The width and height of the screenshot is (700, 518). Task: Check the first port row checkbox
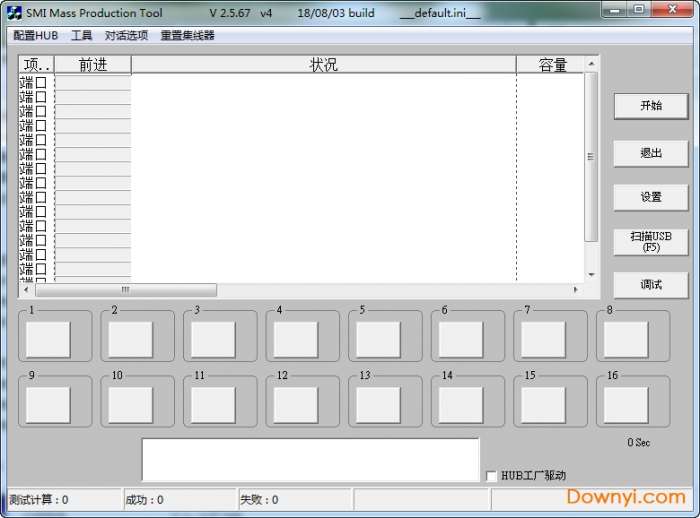point(41,83)
